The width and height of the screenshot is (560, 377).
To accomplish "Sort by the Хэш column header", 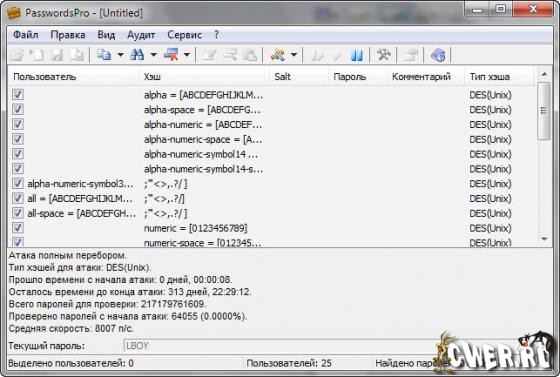I will coord(204,76).
